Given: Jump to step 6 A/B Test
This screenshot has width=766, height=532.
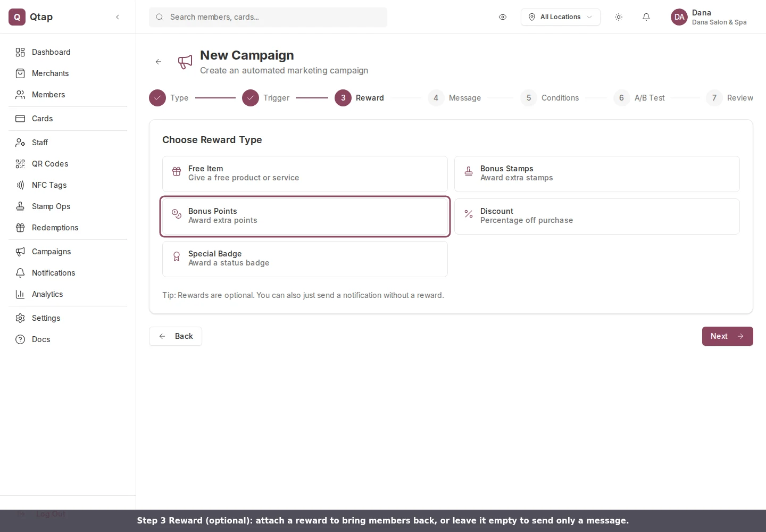Looking at the screenshot, I should click(639, 98).
